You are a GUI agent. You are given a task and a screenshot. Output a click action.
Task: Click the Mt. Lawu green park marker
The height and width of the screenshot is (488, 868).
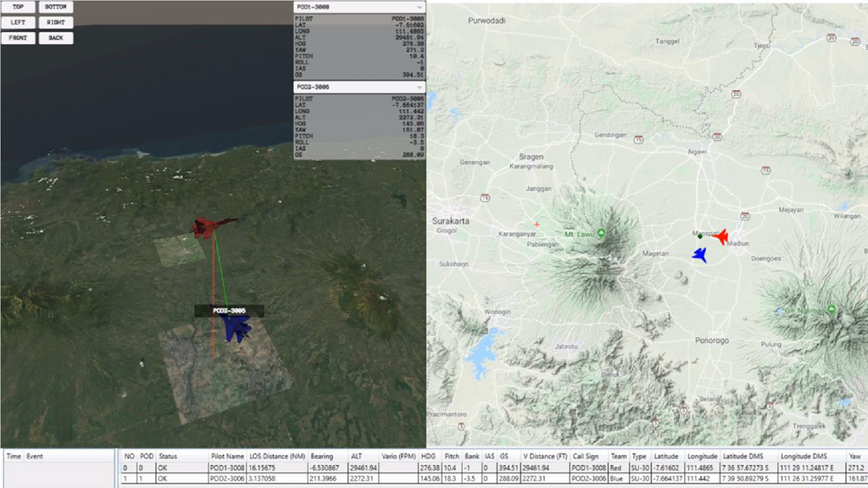click(x=601, y=233)
